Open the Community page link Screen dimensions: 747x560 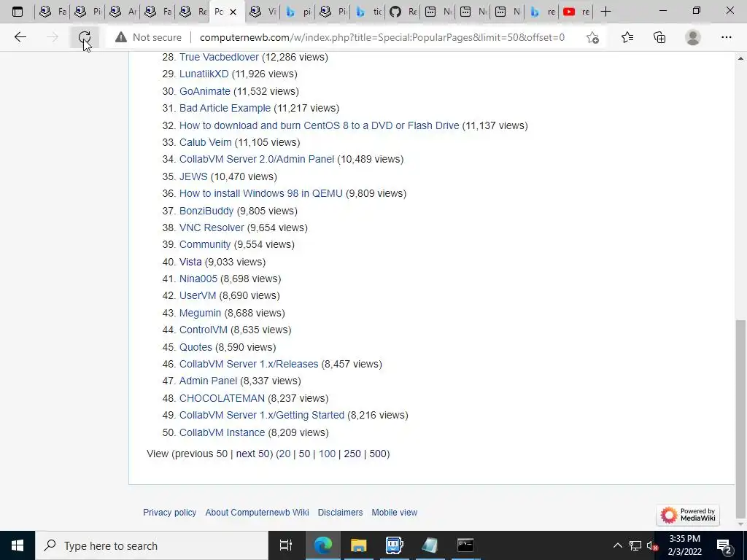(205, 244)
